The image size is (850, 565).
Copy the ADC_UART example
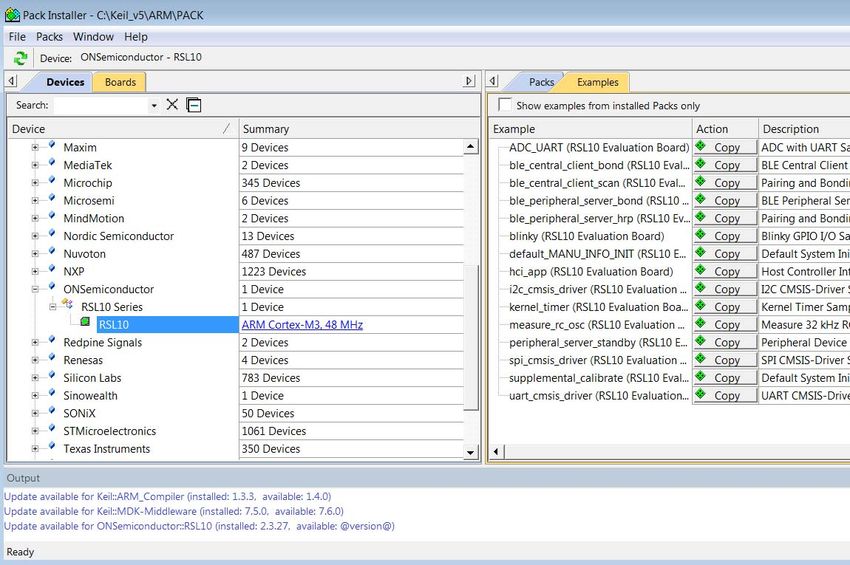pyautogui.click(x=725, y=147)
